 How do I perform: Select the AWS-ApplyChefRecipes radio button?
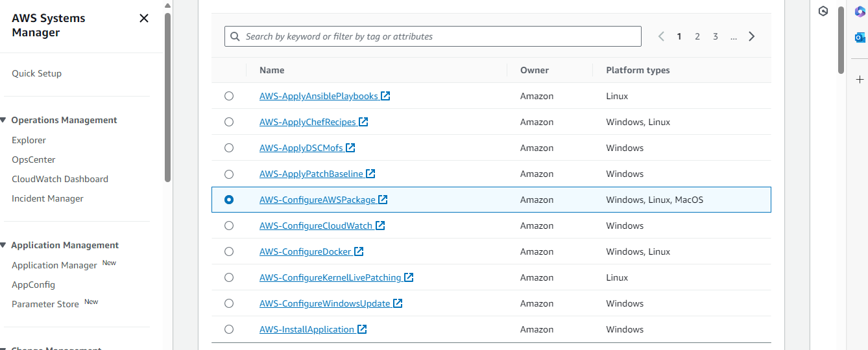pyautogui.click(x=229, y=122)
